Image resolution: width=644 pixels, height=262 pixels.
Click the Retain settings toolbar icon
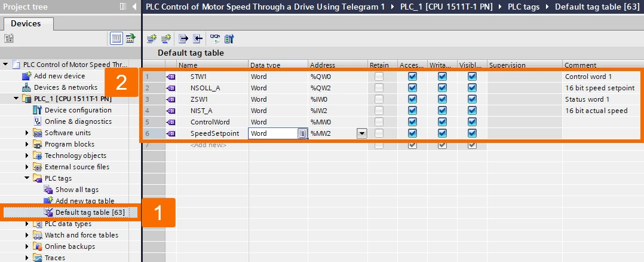[x=229, y=39]
